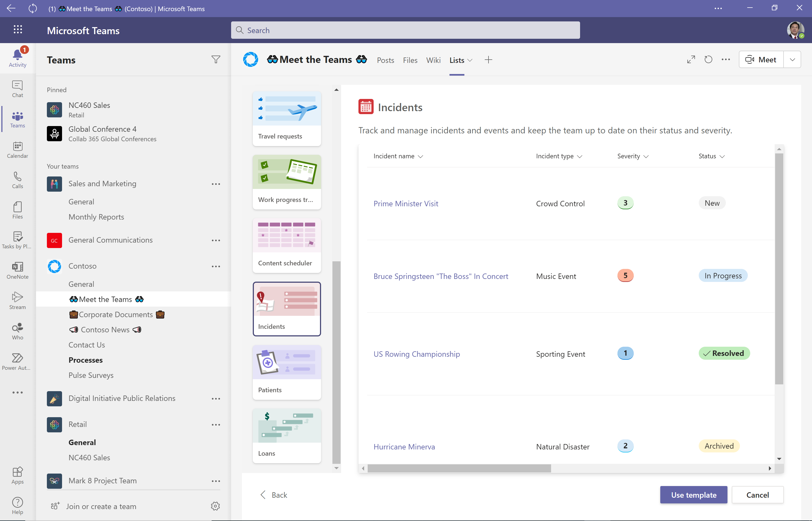Open Retail team more options
Image resolution: width=812 pixels, height=521 pixels.
coord(216,425)
